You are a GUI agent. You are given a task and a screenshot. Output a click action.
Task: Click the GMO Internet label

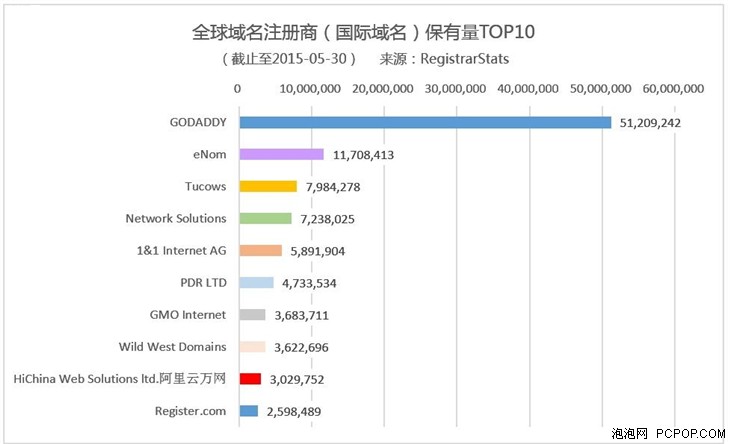click(188, 315)
